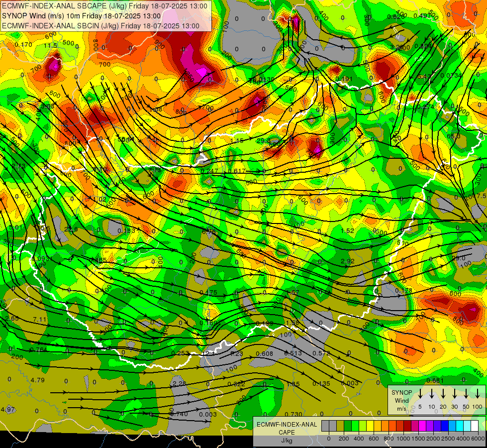Click the 'SYNOP' label in wind legend
This screenshot has height=448, width=487.
[x=401, y=393]
